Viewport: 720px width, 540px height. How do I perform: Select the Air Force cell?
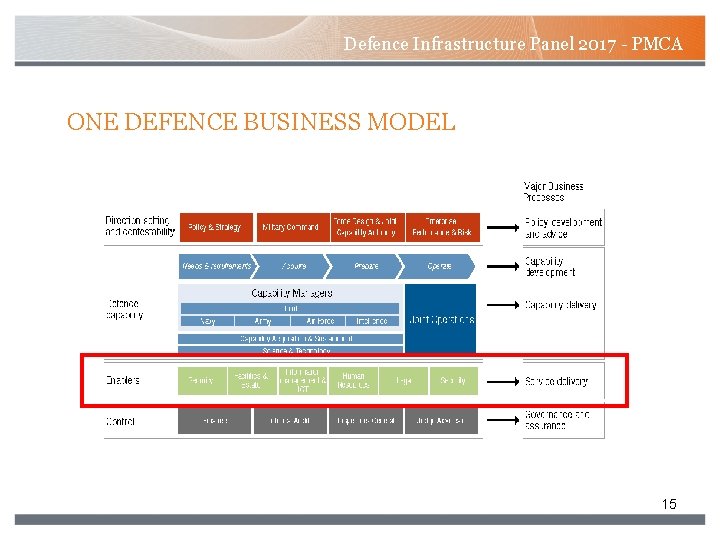click(318, 321)
